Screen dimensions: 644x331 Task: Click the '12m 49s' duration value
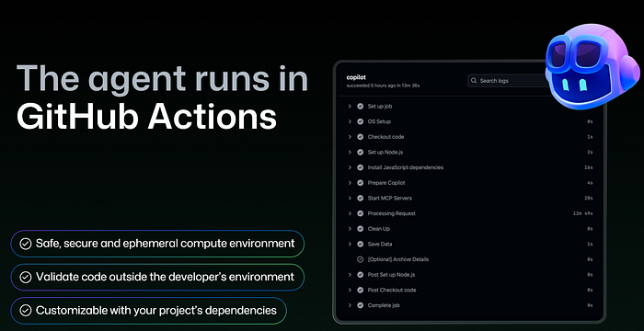pos(583,213)
